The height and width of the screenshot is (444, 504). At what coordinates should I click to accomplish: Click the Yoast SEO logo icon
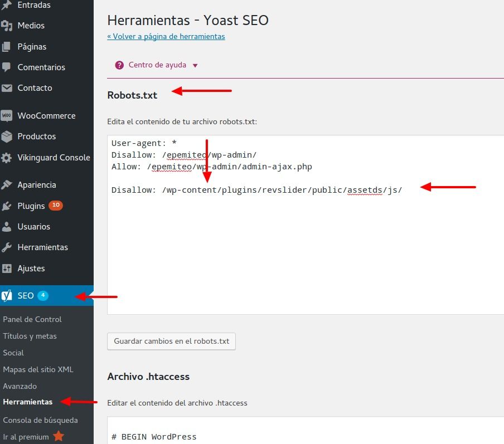click(7, 296)
